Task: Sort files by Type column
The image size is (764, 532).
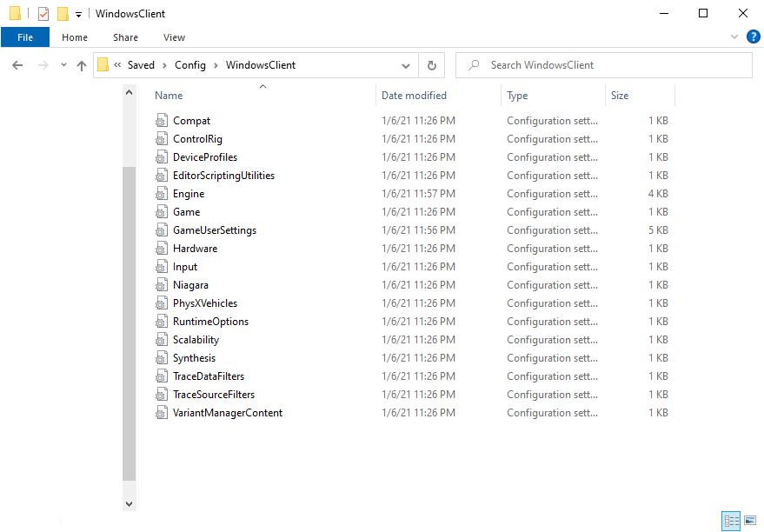Action: tap(517, 96)
